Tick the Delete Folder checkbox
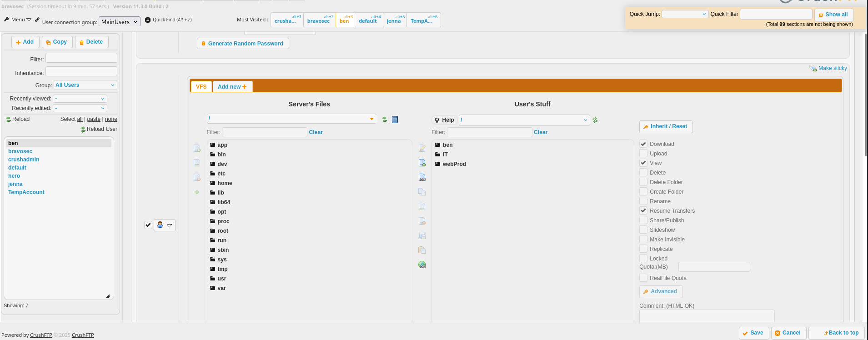Image resolution: width=868 pixels, height=340 pixels. pyautogui.click(x=643, y=182)
